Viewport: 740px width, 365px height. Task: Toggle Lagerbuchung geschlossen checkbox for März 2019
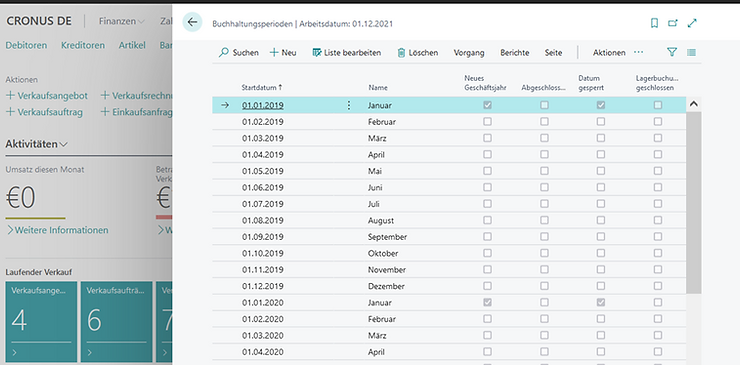click(x=658, y=138)
